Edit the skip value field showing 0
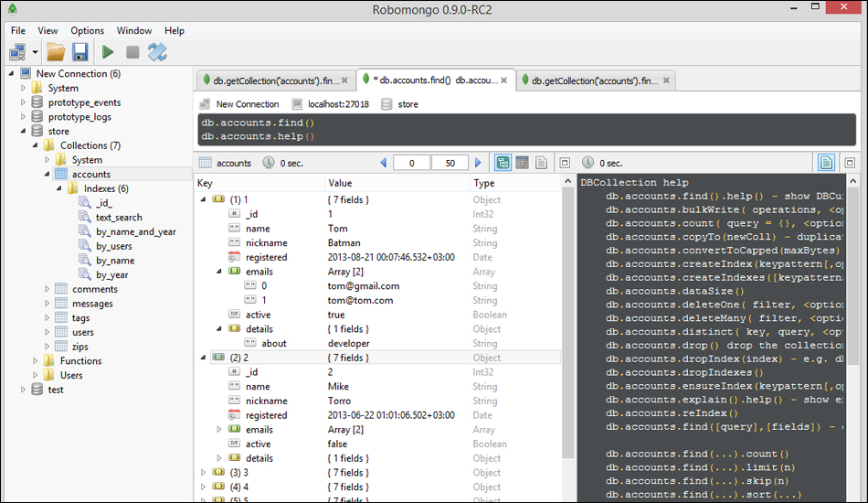Screen dimensions: 868x503 click(411, 163)
